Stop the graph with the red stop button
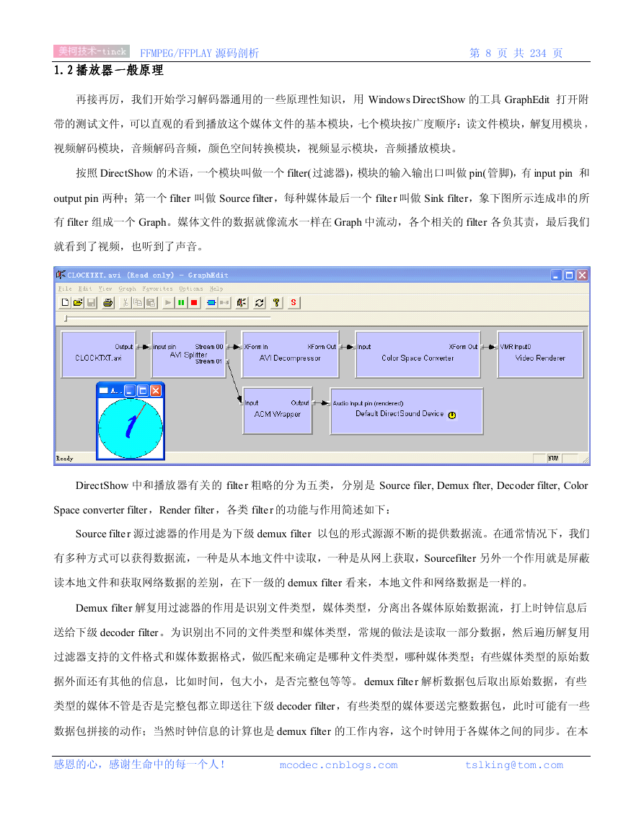This screenshot has width=644, height=833. [x=194, y=303]
